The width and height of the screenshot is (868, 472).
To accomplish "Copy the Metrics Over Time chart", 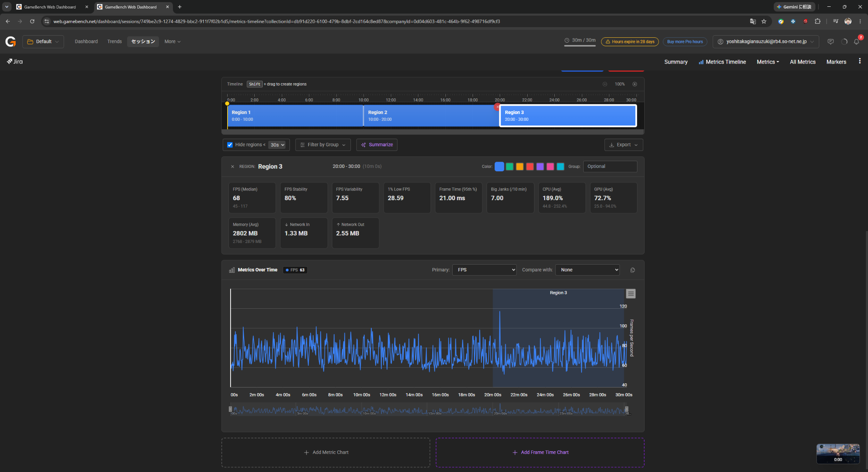I will (x=632, y=270).
